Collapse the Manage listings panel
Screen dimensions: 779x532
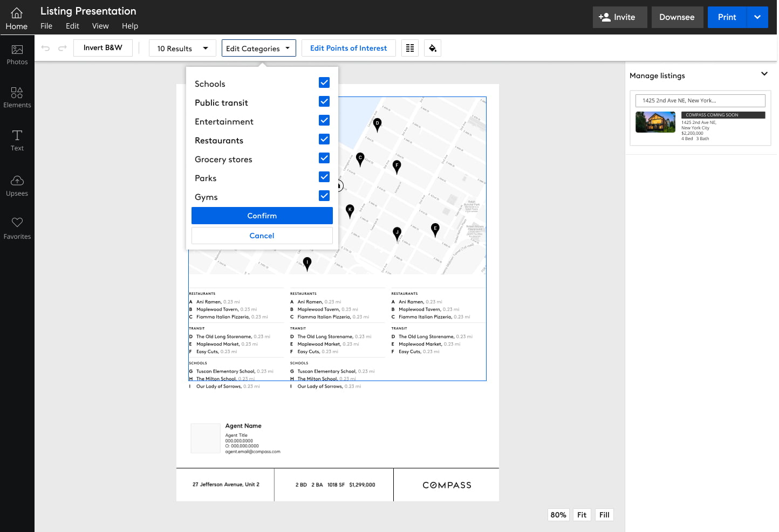[764, 74]
